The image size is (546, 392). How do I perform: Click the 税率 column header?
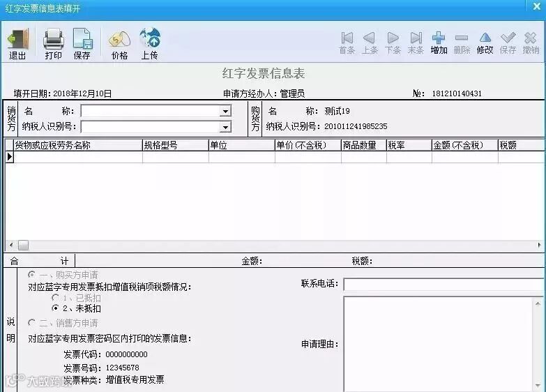click(409, 145)
